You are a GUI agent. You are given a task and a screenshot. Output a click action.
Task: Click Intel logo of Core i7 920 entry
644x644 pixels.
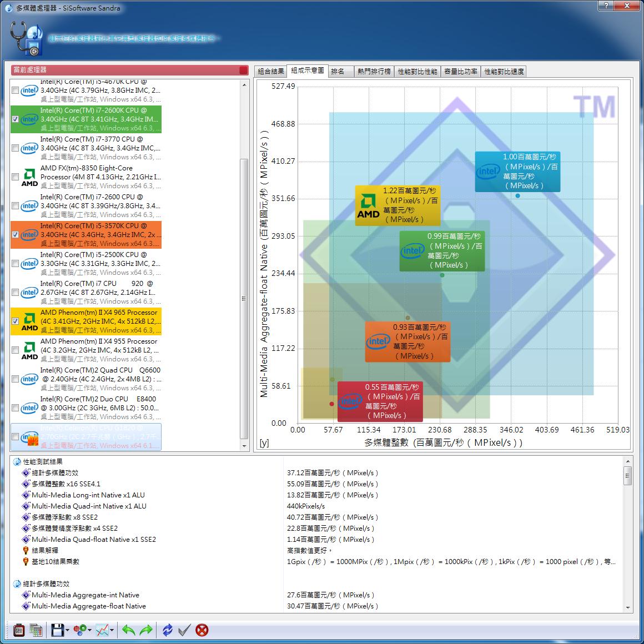pos(29,293)
